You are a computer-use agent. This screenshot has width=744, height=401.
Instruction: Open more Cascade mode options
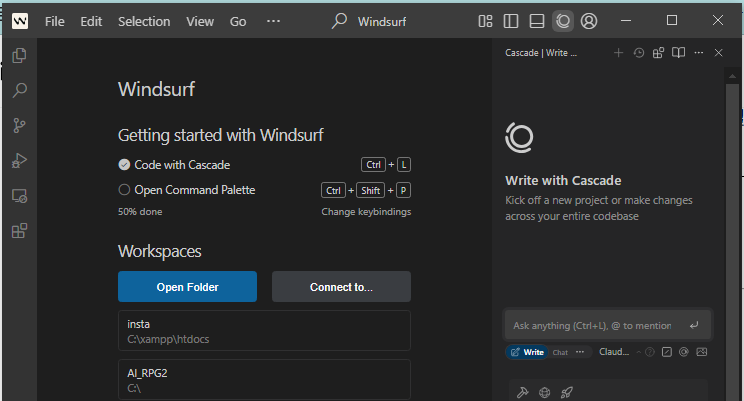tap(580, 352)
